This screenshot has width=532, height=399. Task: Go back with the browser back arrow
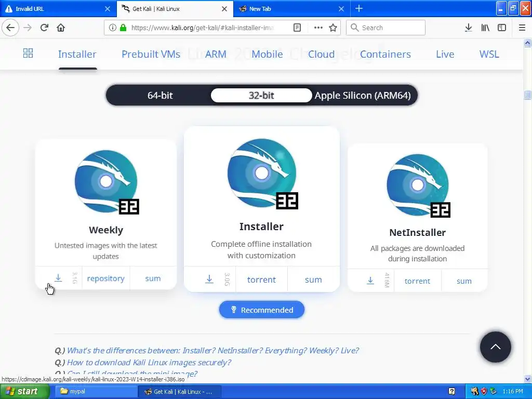coord(10,28)
